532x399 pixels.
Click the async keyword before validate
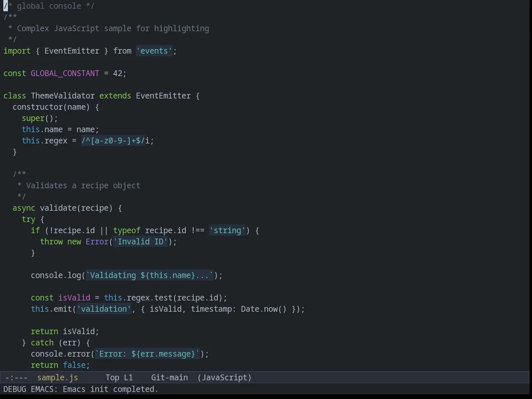click(x=24, y=208)
